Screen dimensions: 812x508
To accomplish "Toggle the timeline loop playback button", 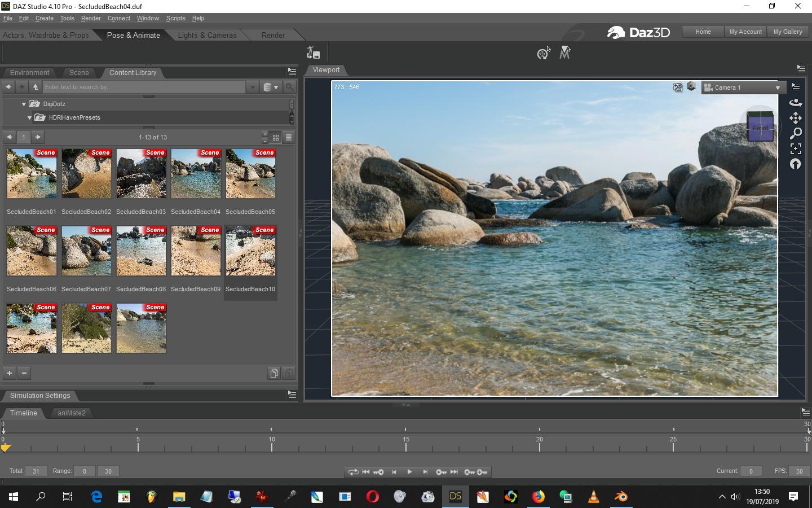I will (x=353, y=472).
